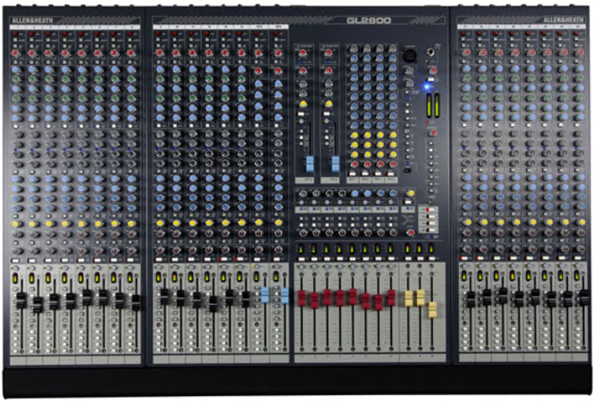Click the lone yellow knob right of the matrix knob row

[x=411, y=193]
